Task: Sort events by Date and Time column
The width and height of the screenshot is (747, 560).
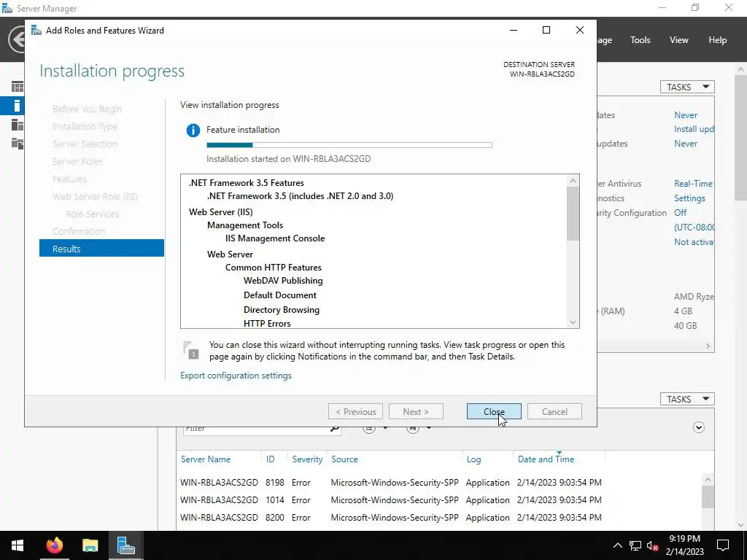Action: point(546,459)
